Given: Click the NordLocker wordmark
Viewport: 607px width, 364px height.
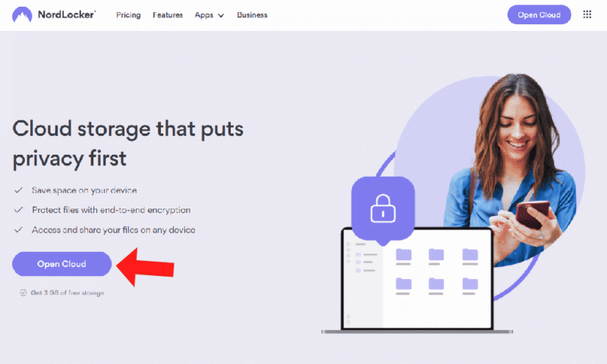Looking at the screenshot, I should [67, 14].
